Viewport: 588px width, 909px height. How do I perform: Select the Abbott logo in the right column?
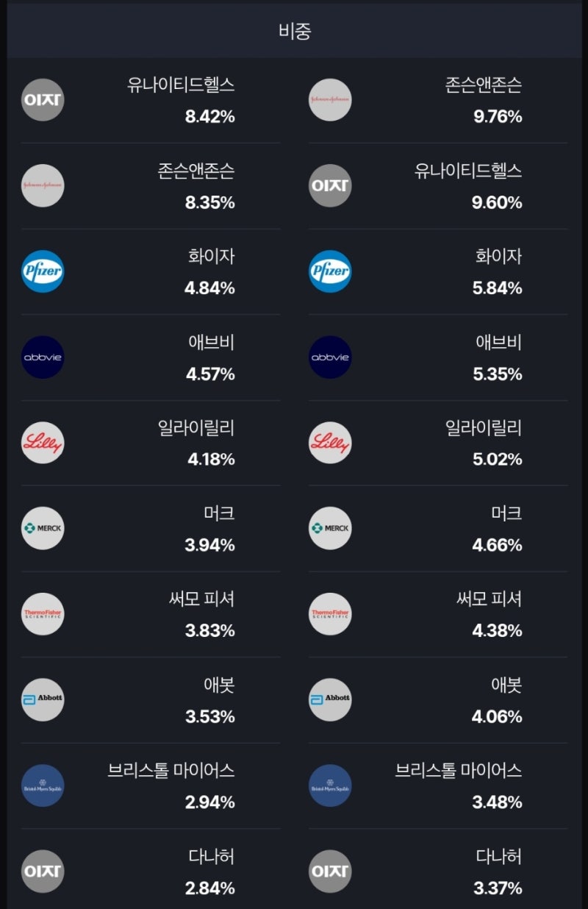coord(329,699)
